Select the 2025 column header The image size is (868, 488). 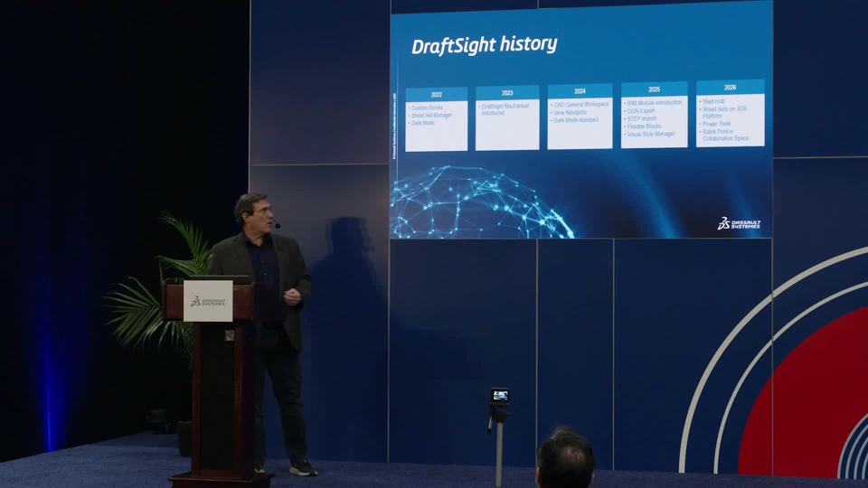tap(654, 89)
